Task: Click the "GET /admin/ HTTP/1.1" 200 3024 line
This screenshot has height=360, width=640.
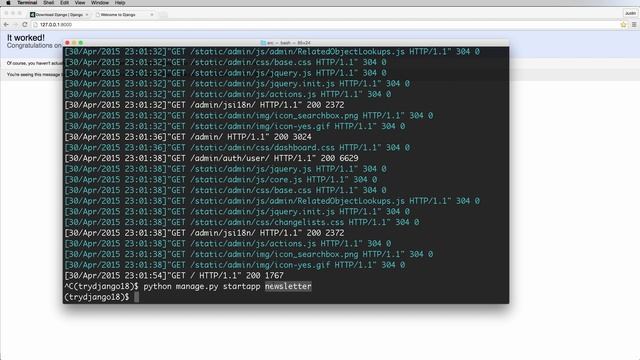Action: coord(188,137)
